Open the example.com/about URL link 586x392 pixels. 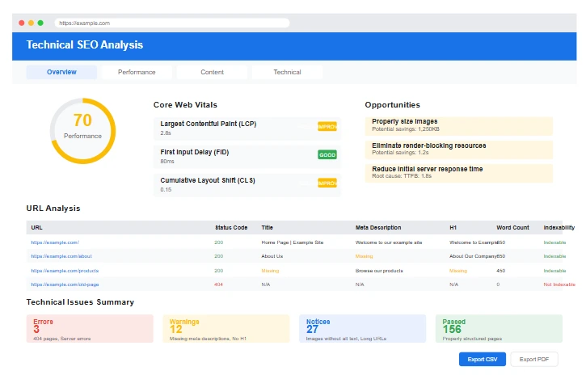point(61,256)
